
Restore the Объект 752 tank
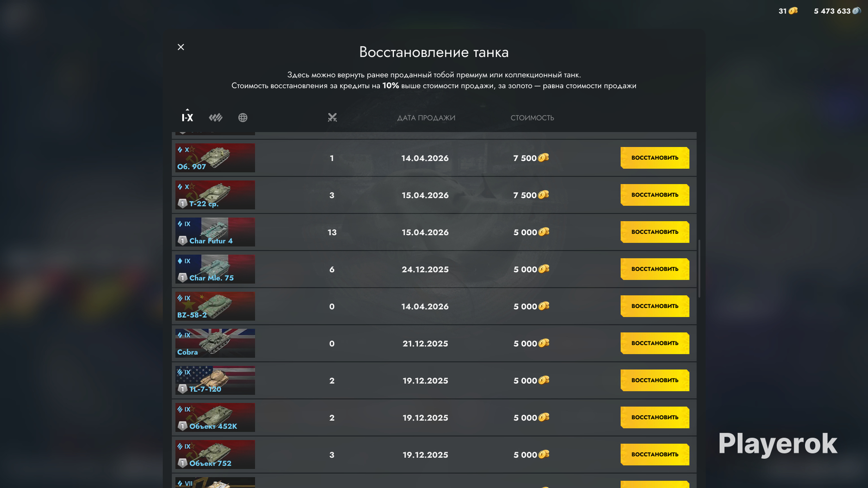[x=655, y=454]
